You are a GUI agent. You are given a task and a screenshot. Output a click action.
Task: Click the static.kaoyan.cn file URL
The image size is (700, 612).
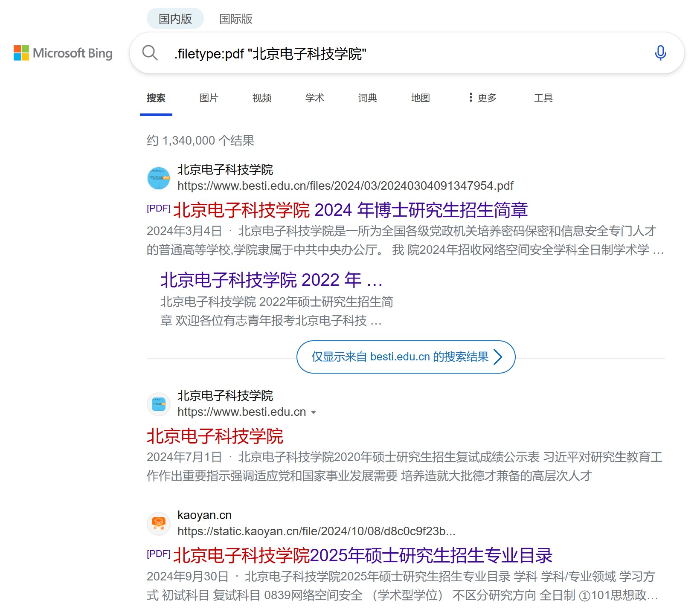click(x=317, y=531)
